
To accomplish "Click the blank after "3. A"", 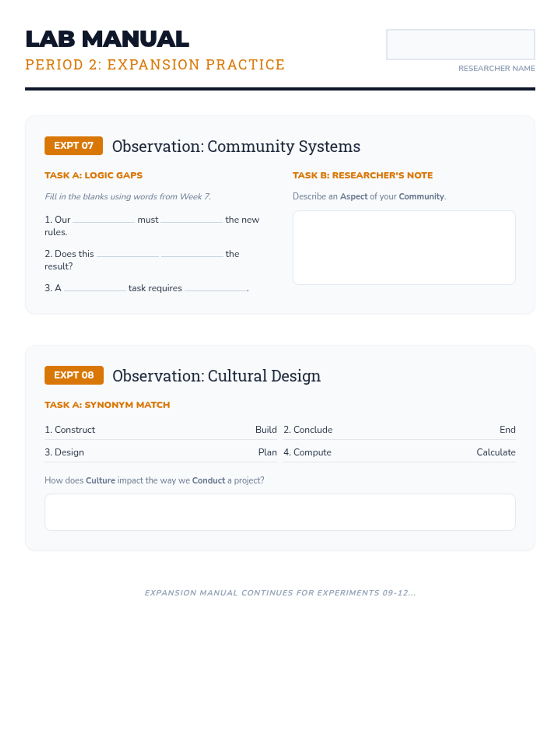I will coord(95,288).
